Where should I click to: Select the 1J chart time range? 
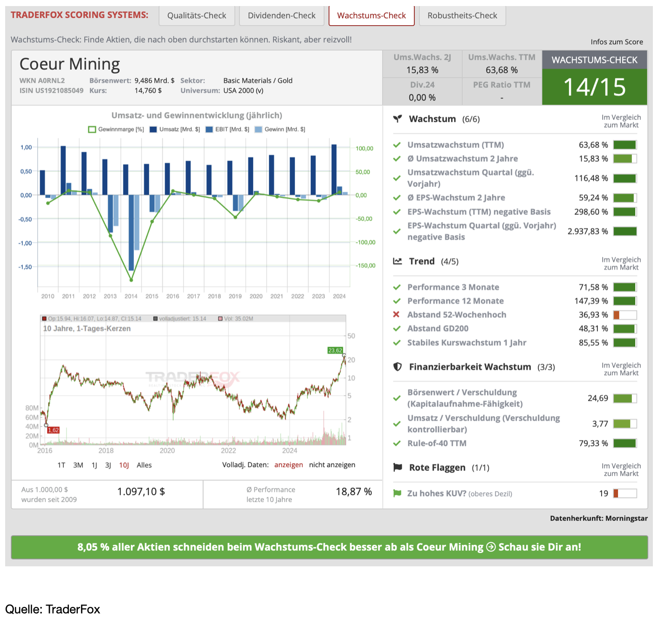coord(94,465)
